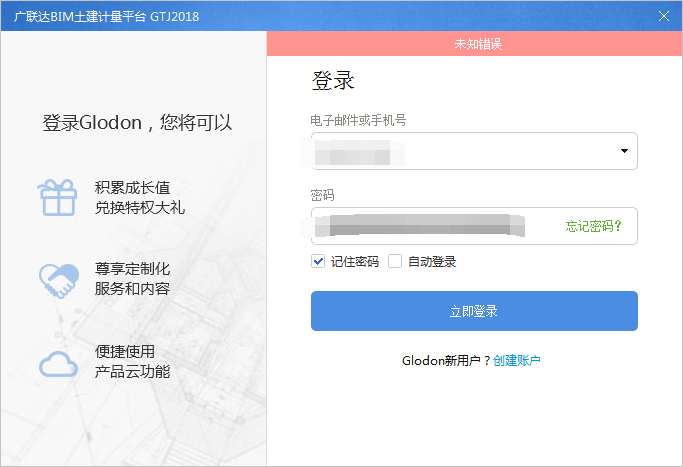
Task: Click the 积累成长值 text
Action: pos(132,188)
